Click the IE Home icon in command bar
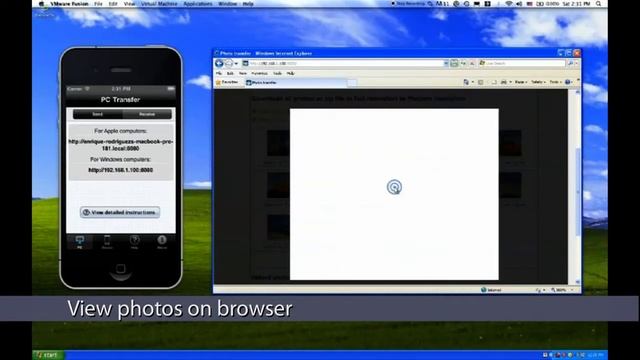This screenshot has height=360, width=640. tap(466, 82)
